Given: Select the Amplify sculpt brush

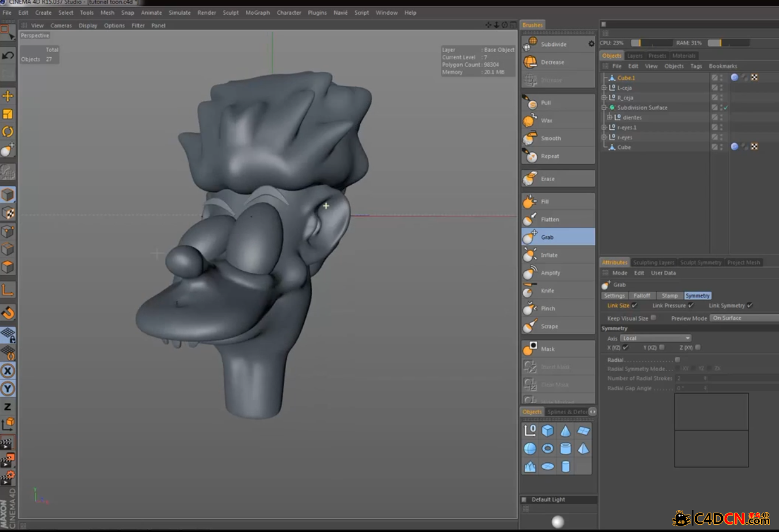Looking at the screenshot, I should click(x=558, y=273).
